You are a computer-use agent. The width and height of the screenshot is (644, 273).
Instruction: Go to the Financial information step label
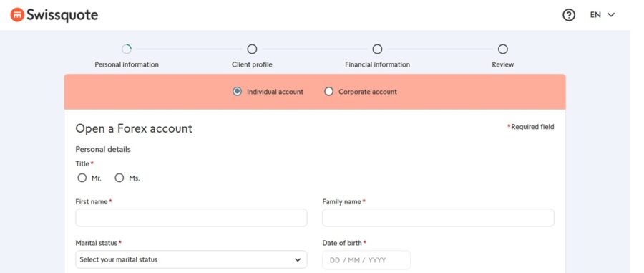pos(377,64)
